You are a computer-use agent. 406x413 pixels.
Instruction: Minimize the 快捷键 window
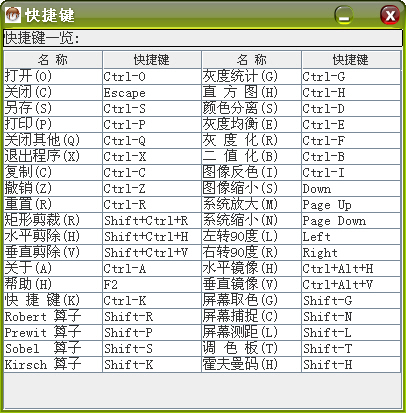344,15
